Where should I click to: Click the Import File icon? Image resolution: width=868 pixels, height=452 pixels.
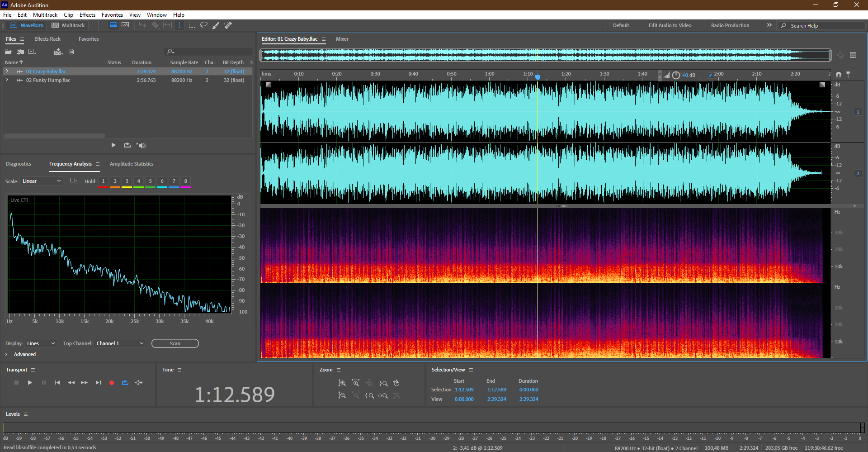pos(20,52)
